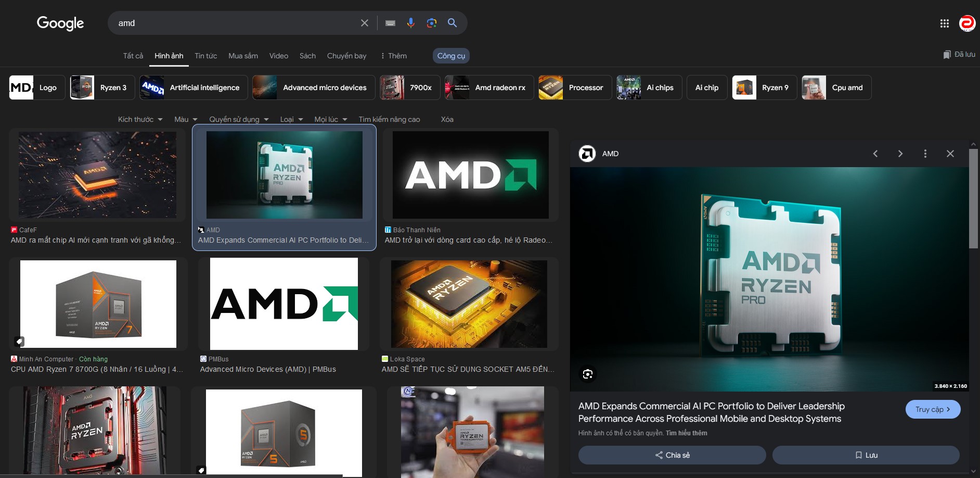
Task: Open the Tin tức tab
Action: click(x=206, y=56)
